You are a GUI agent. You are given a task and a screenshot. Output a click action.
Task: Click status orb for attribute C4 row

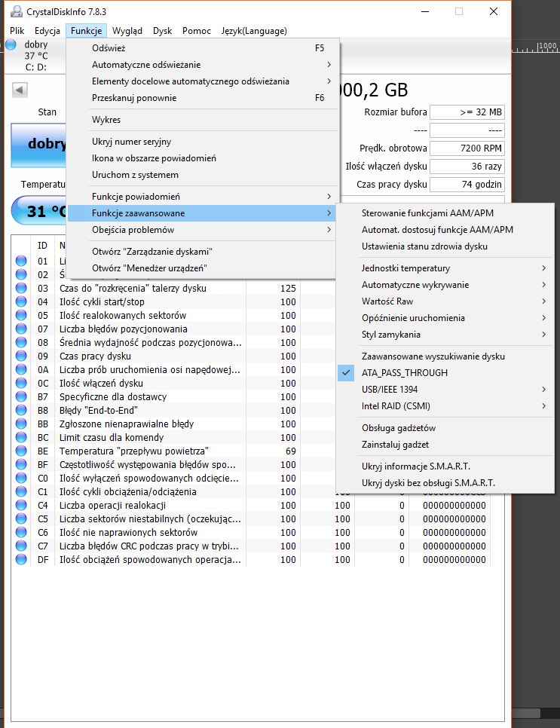[21, 505]
